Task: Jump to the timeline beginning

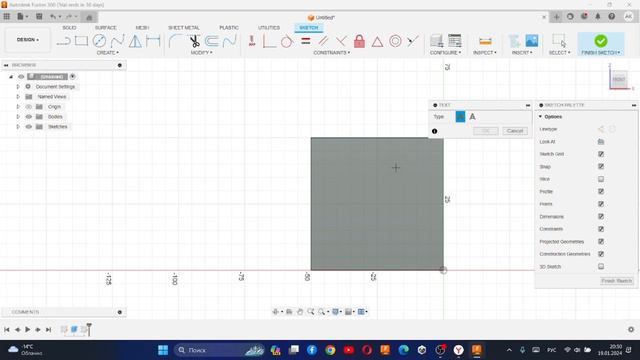Action: tap(7, 329)
